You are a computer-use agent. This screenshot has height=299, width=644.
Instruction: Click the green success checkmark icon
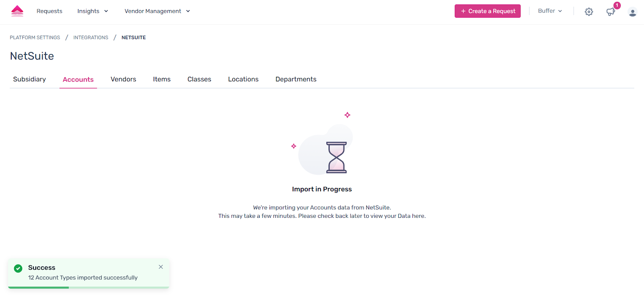(18, 268)
